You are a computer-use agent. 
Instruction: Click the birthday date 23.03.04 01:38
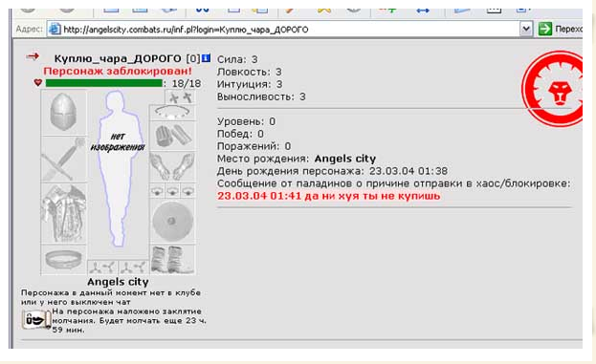408,171
